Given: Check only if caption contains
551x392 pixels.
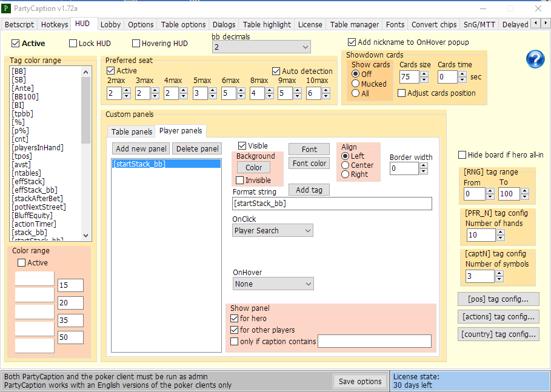Looking at the screenshot, I should pos(235,341).
